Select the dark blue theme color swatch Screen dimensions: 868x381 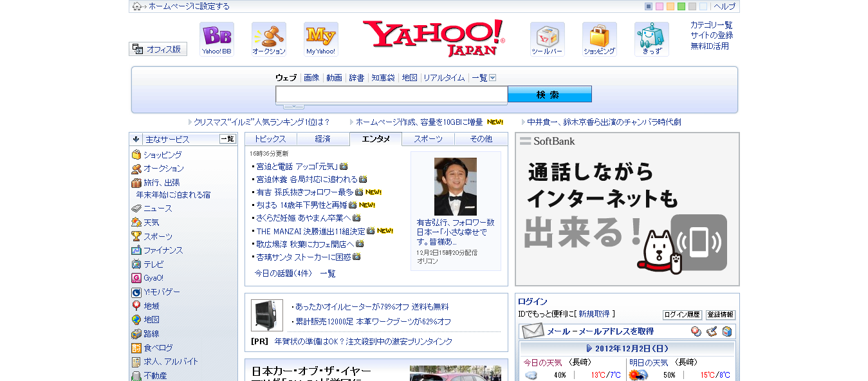click(649, 6)
